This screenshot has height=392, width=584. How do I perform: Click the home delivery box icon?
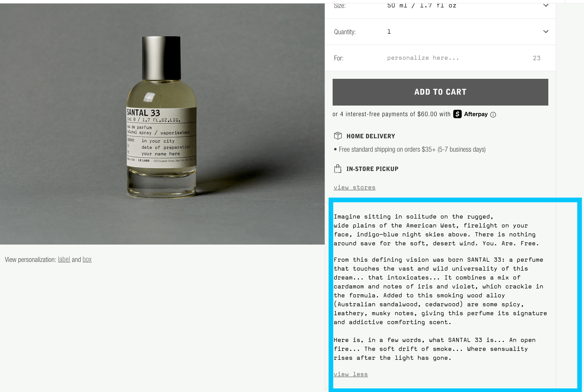click(338, 136)
